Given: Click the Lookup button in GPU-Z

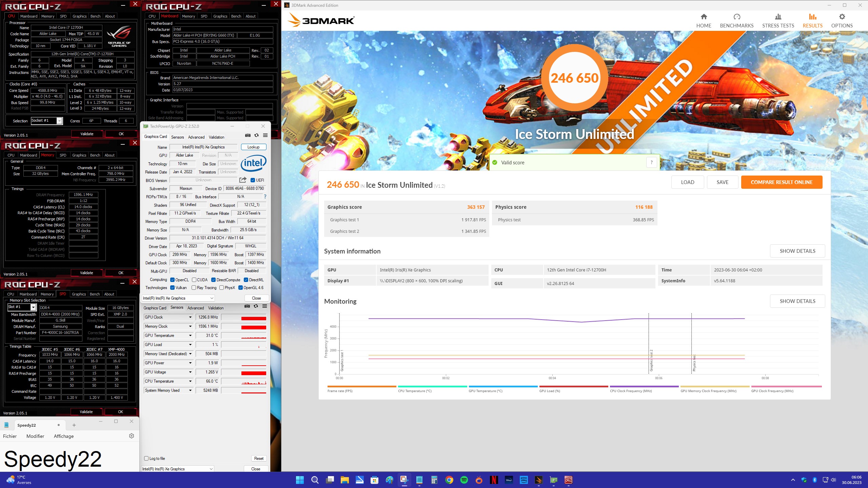Looking at the screenshot, I should pos(253,147).
